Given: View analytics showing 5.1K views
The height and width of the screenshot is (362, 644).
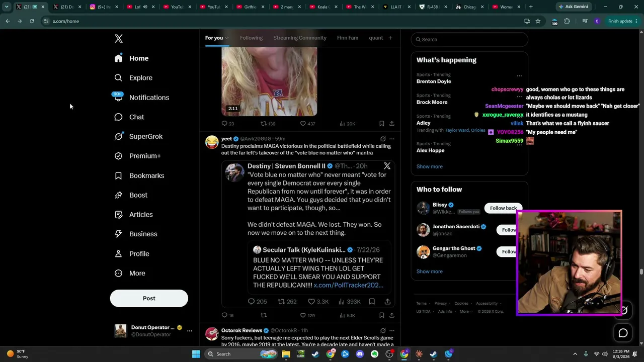Looking at the screenshot, I should point(348,315).
